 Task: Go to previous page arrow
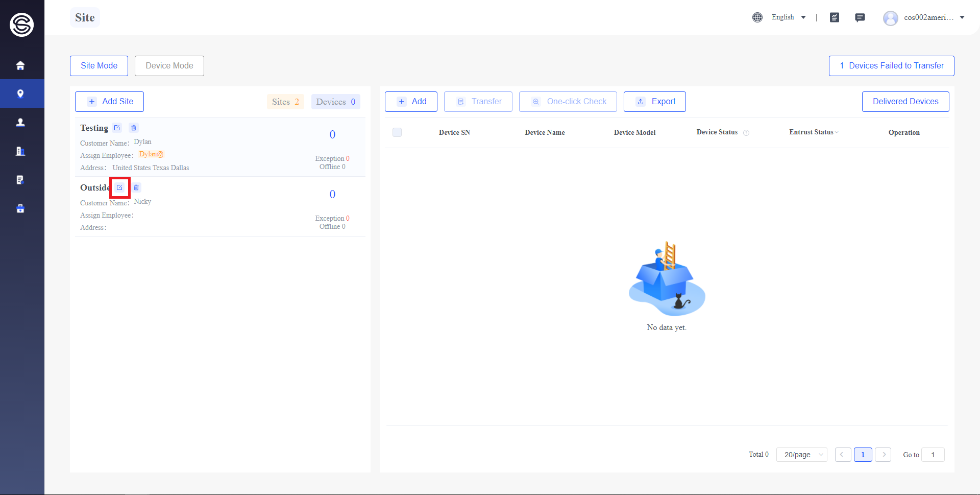[843, 455]
